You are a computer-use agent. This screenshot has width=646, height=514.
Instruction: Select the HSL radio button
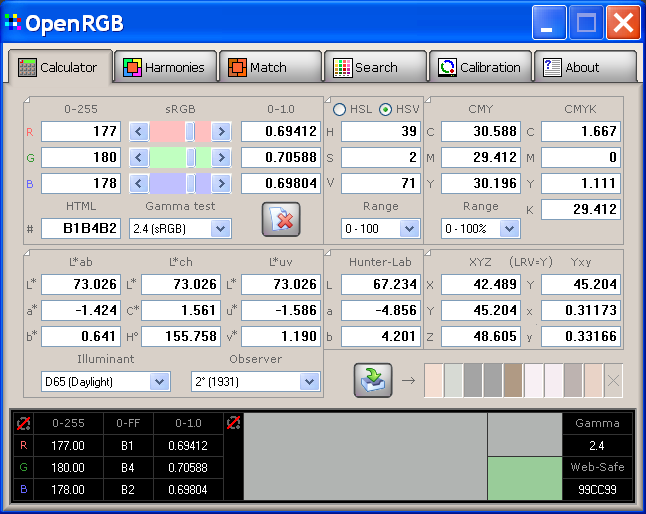pyautogui.click(x=339, y=110)
